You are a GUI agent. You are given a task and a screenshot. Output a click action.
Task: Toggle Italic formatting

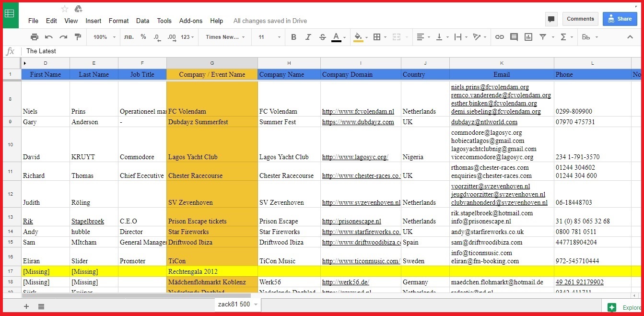(x=308, y=37)
